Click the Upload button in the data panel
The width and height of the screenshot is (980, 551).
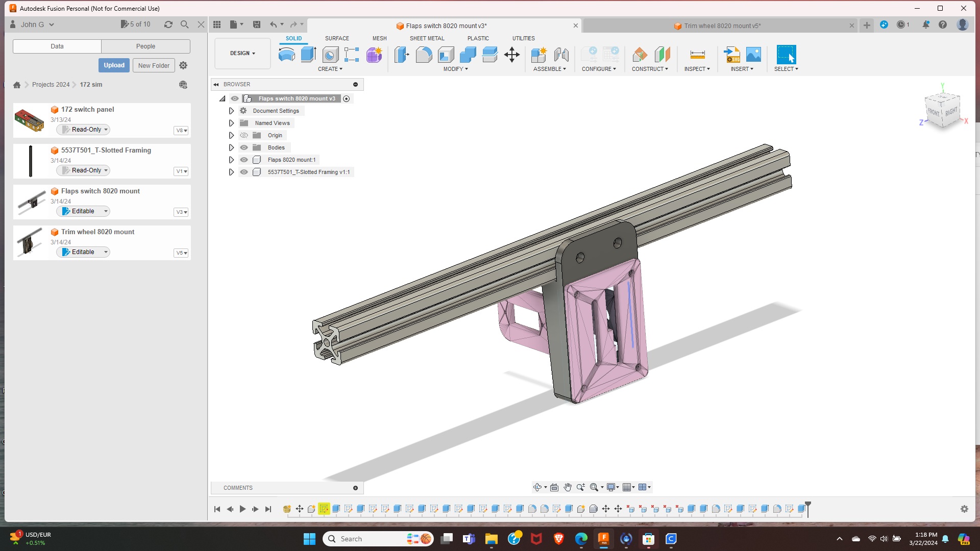coord(113,65)
